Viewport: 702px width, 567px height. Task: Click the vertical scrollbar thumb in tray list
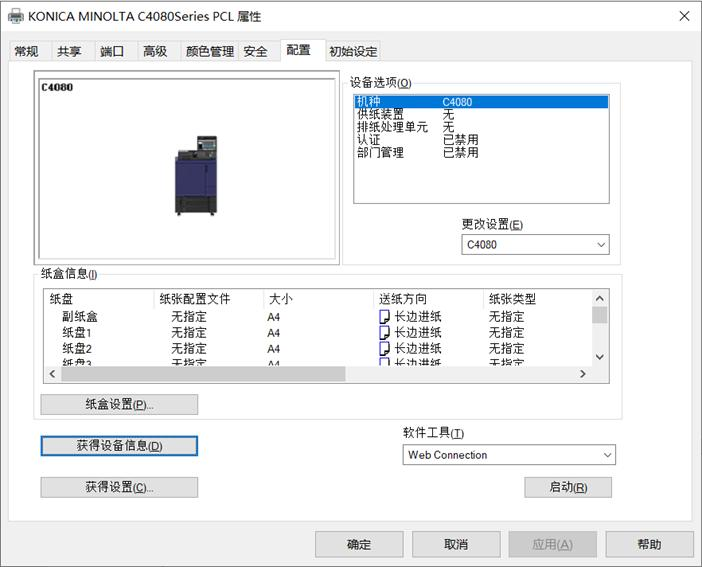click(600, 315)
